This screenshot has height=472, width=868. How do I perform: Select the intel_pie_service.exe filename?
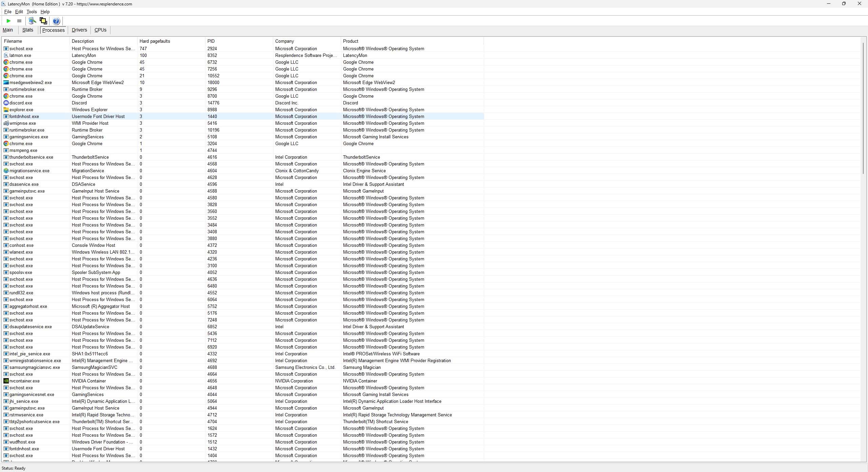[x=30, y=354]
